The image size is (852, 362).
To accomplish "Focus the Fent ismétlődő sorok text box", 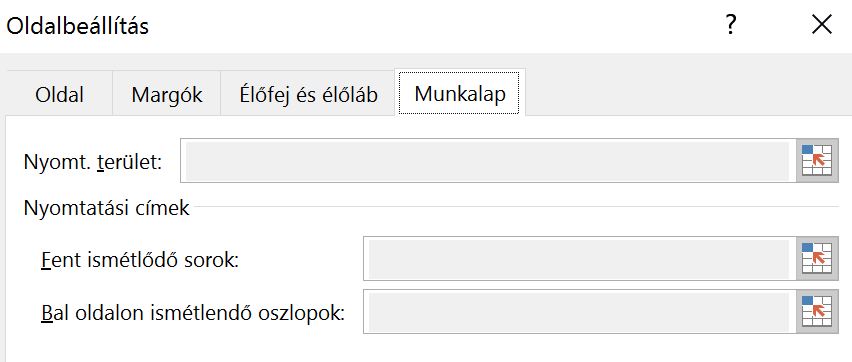I will pyautogui.click(x=580, y=258).
